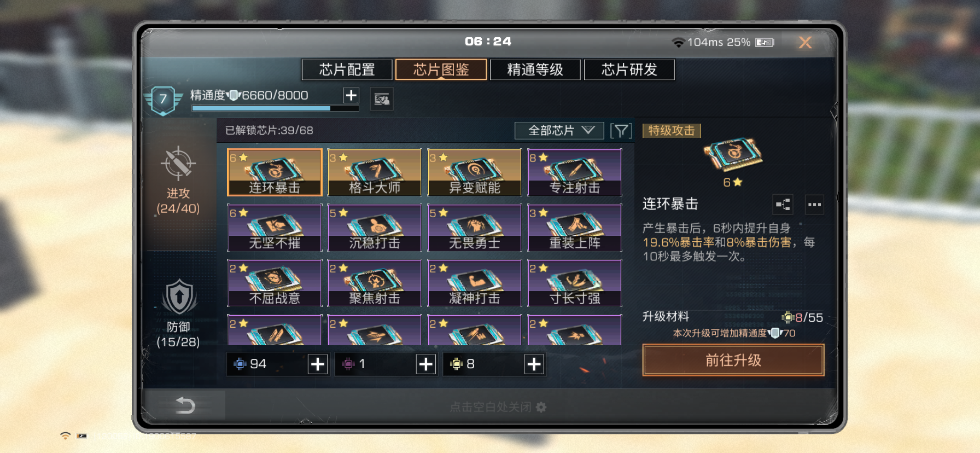Open the chip tree branch icon

(x=783, y=205)
